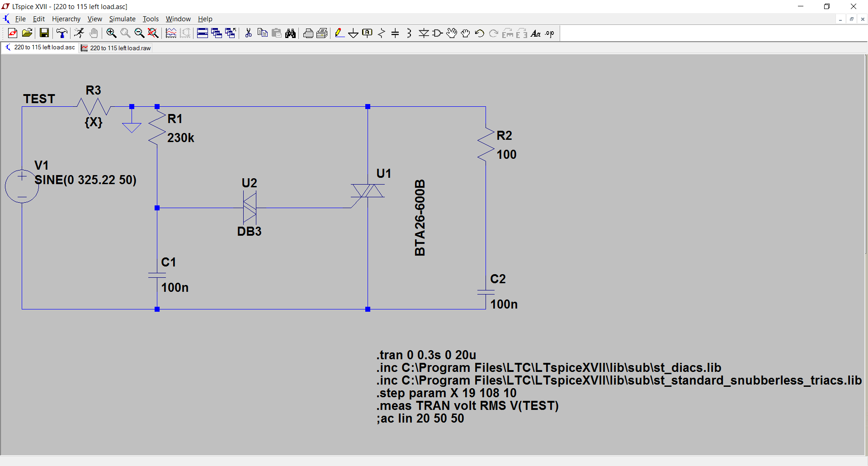Place a Diode component
This screenshot has height=466, width=868.
(x=424, y=33)
